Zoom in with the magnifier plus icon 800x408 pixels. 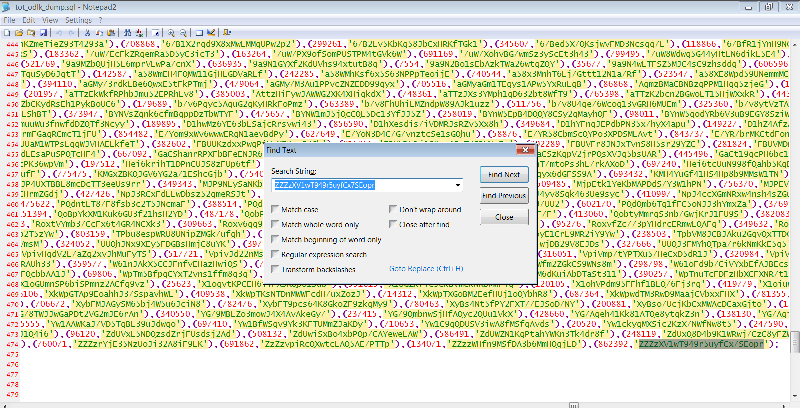171,33
